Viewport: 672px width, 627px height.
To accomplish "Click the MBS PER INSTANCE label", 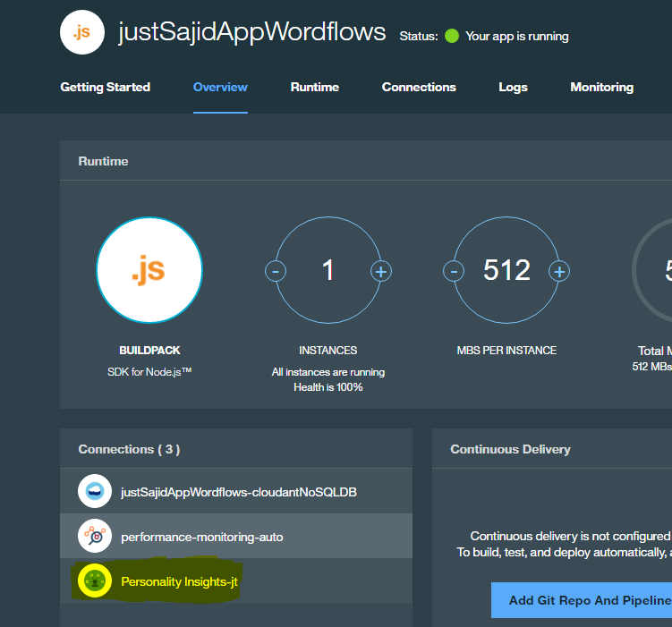I will [x=506, y=351].
